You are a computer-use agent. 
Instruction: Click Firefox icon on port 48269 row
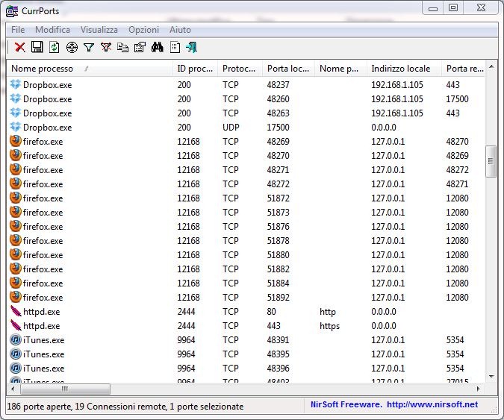click(16, 141)
